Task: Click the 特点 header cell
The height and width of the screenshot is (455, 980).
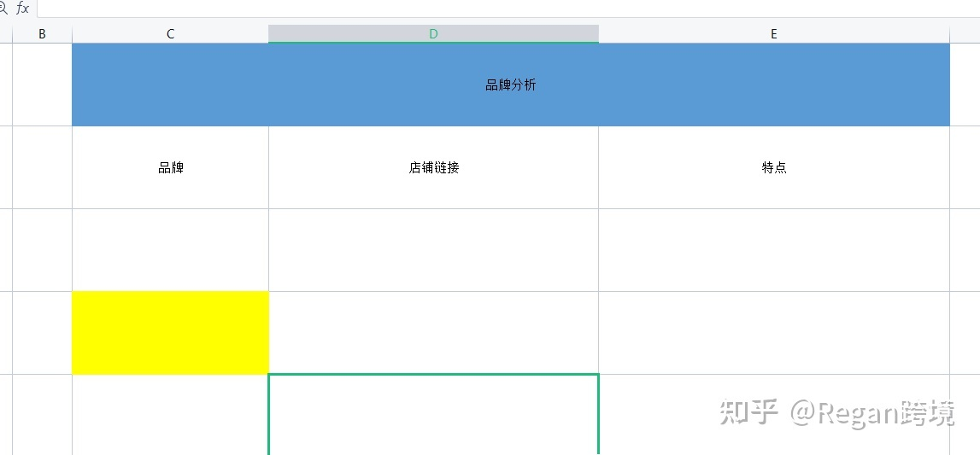Action: pyautogui.click(x=773, y=167)
